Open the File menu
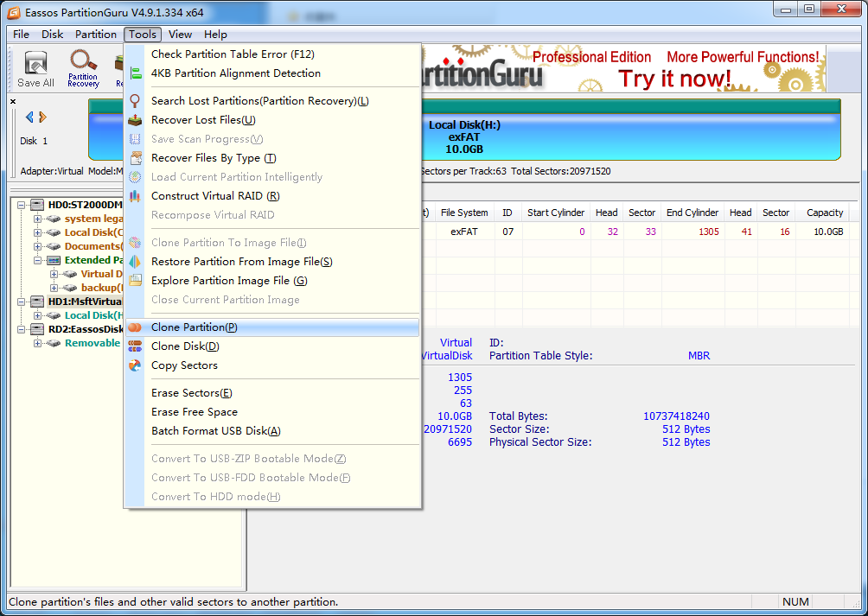 click(x=21, y=35)
